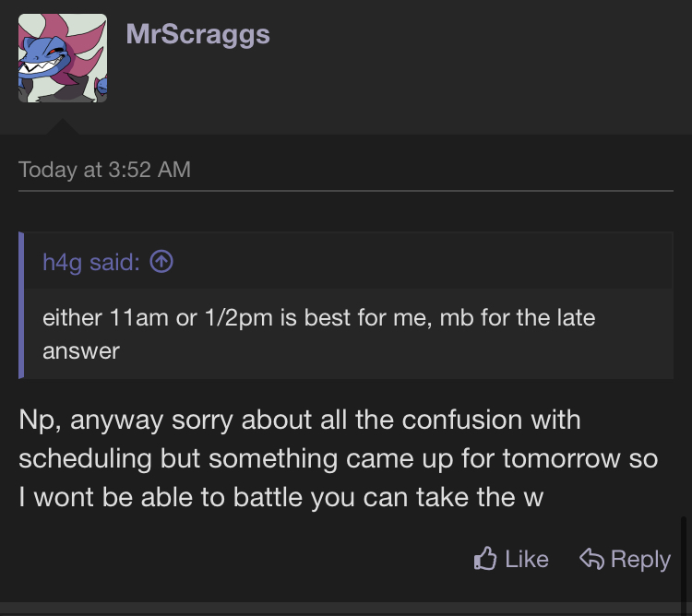Click the curved reply arrow icon
Screen dimensions: 692x616
click(591, 558)
